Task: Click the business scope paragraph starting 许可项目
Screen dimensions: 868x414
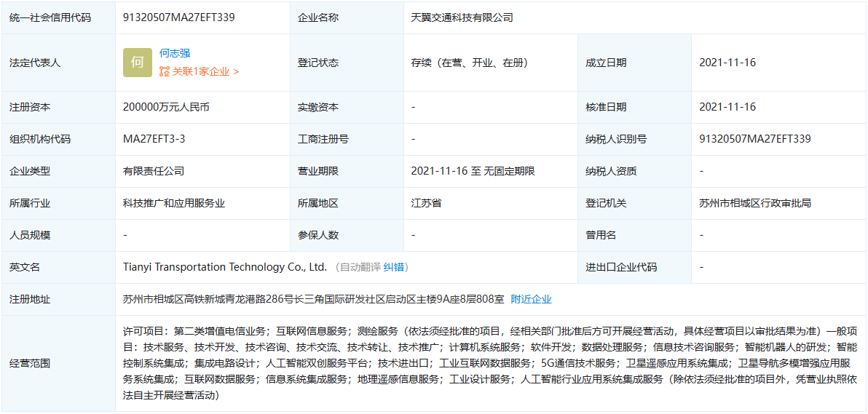Action: 490,364
